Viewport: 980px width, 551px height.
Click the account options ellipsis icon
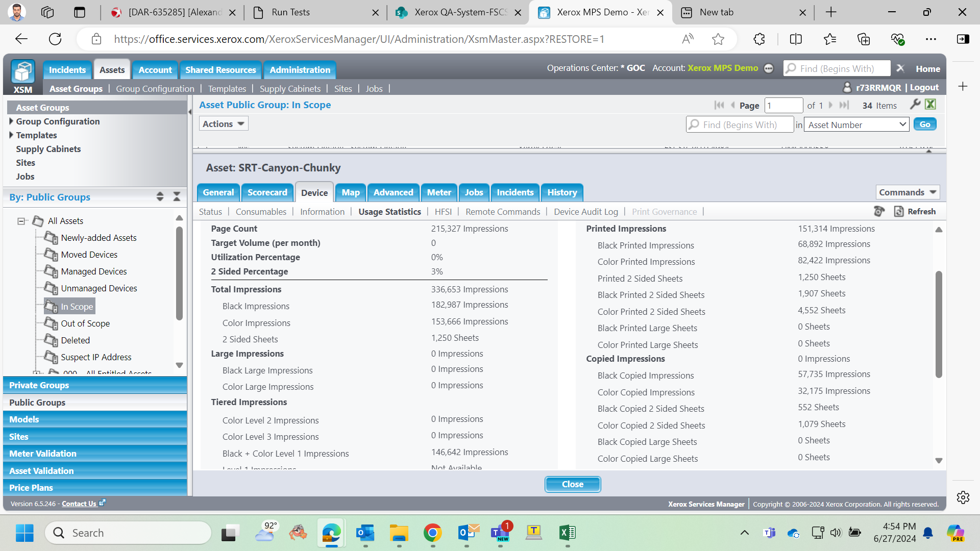(x=769, y=68)
